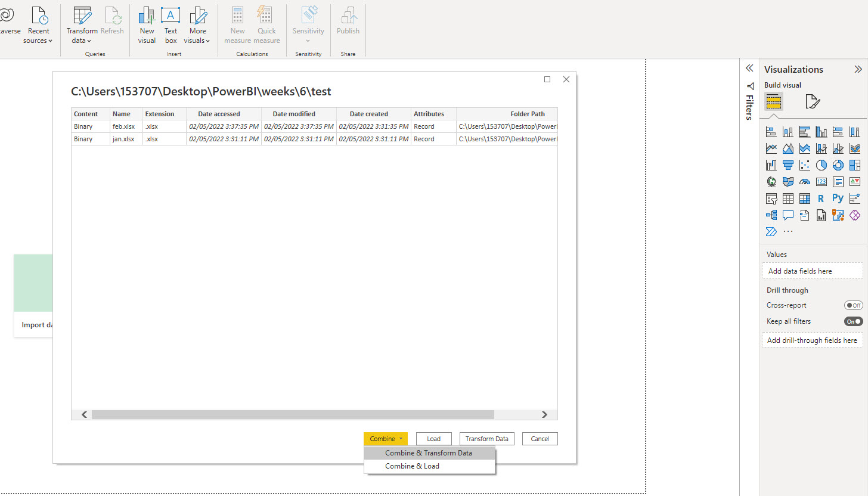This screenshot has height=496, width=868.
Task: Click the Add drill-through fields here well
Action: [x=812, y=340]
